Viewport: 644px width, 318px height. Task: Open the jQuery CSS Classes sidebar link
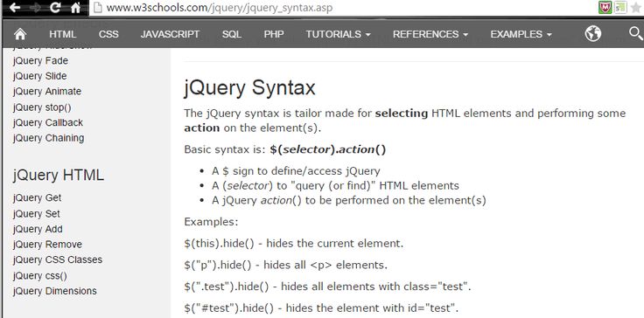coord(58,259)
